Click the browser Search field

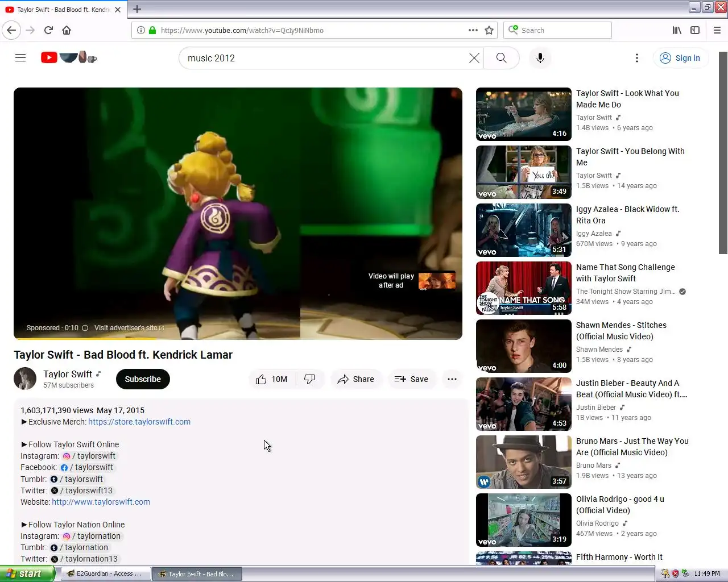pyautogui.click(x=557, y=30)
